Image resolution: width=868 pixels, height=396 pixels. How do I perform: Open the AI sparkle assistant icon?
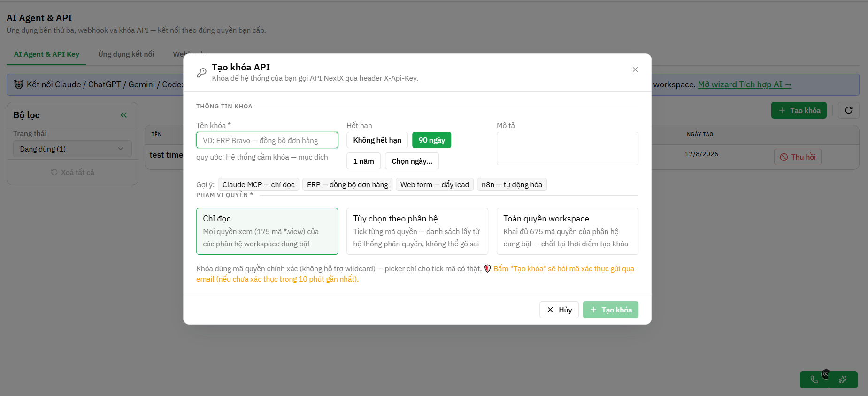tap(843, 380)
